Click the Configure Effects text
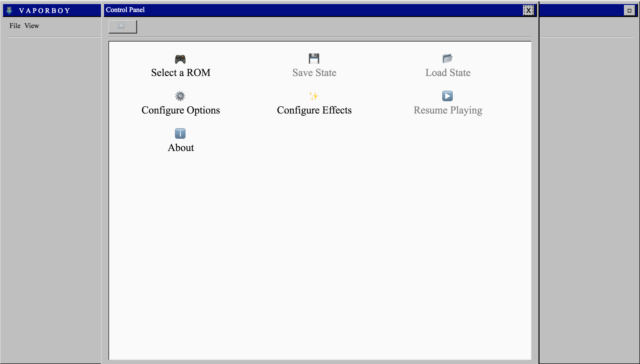The width and height of the screenshot is (640, 364). (x=314, y=110)
